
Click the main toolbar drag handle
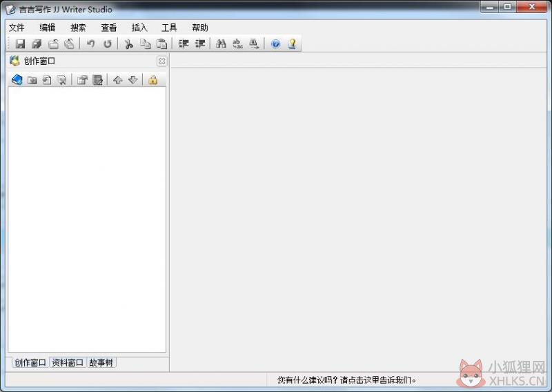(9, 43)
